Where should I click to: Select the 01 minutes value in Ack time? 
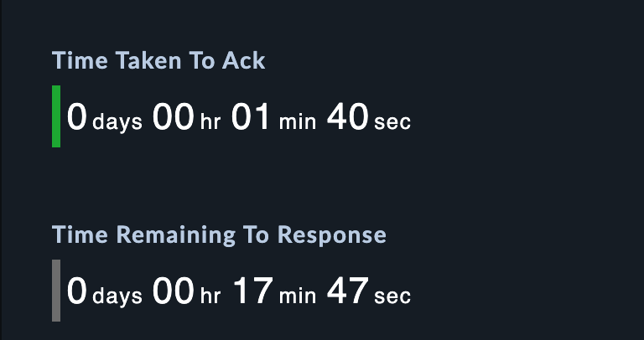point(251,117)
